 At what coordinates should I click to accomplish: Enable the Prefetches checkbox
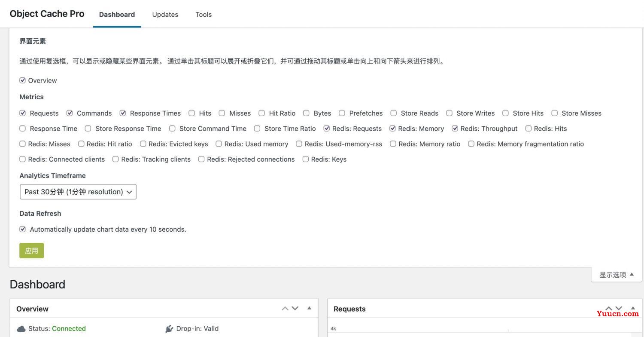342,113
